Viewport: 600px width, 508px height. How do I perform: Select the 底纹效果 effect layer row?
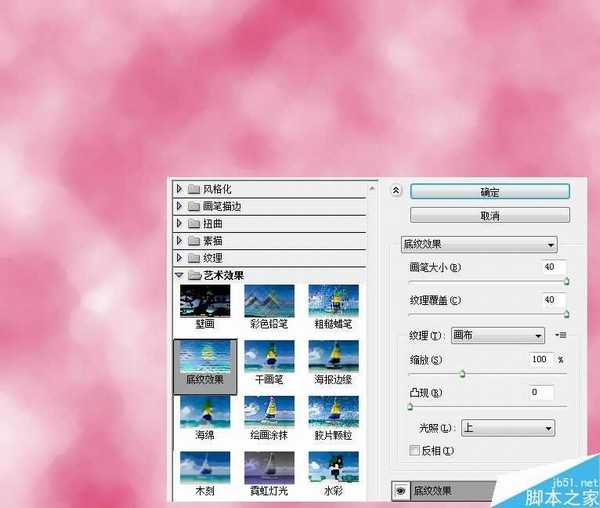point(444,491)
